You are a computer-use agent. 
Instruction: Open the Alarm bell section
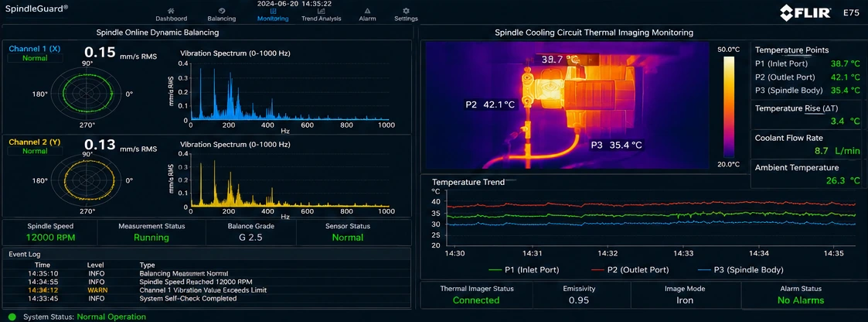click(368, 15)
